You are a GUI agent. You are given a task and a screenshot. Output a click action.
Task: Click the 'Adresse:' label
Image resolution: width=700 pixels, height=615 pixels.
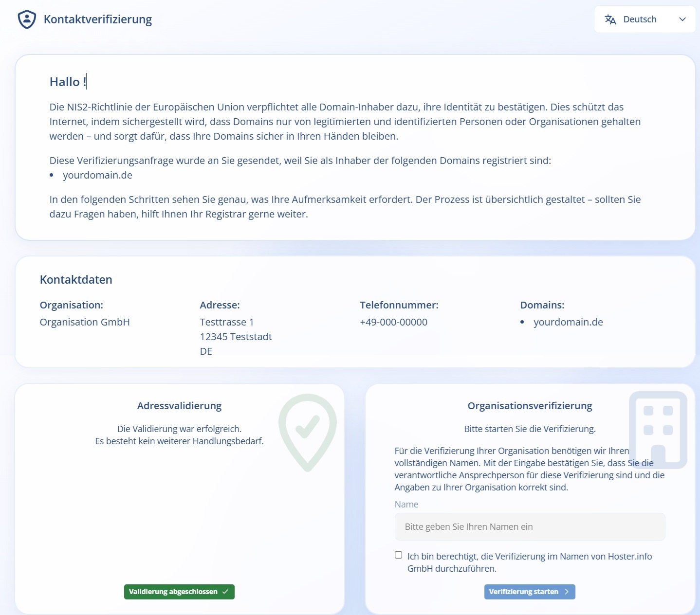point(220,305)
